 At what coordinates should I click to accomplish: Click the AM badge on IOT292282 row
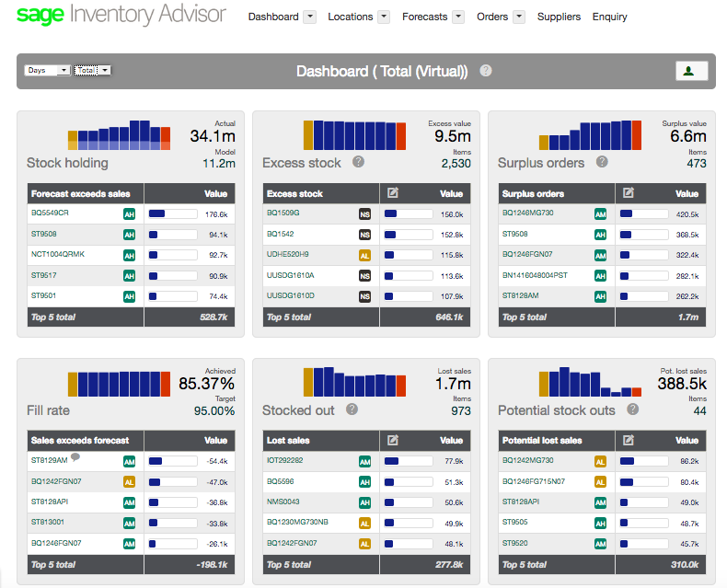365,461
